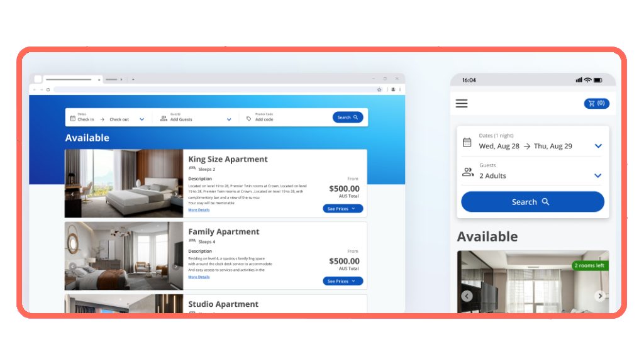Open the shopping cart (0) button
Viewport: 644px width, 337px height.
(596, 104)
